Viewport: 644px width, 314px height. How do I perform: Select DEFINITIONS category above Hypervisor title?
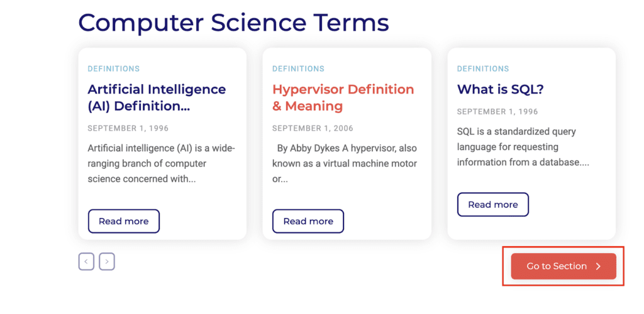(x=298, y=69)
